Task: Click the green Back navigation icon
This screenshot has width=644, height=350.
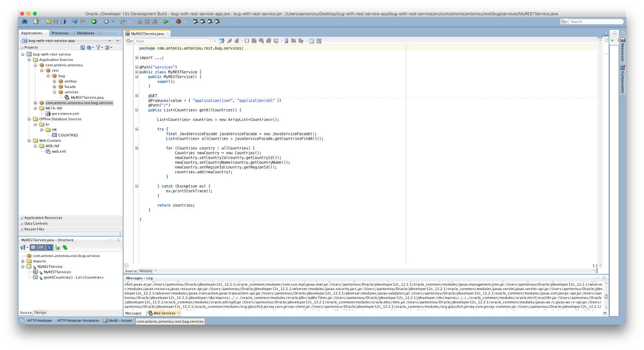Action: pos(94,22)
